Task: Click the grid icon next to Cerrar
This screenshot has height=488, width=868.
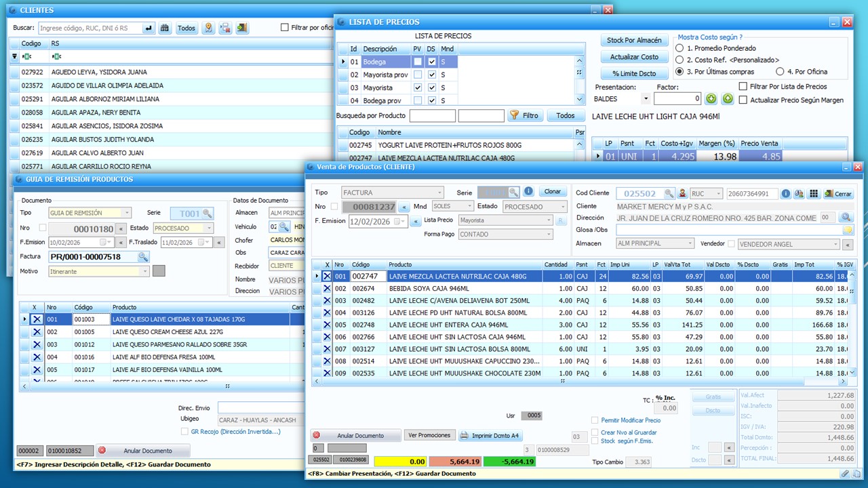Action: [814, 194]
